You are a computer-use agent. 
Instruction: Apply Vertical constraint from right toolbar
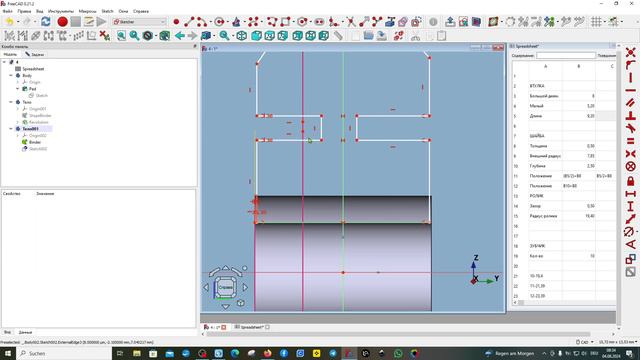pos(631,78)
